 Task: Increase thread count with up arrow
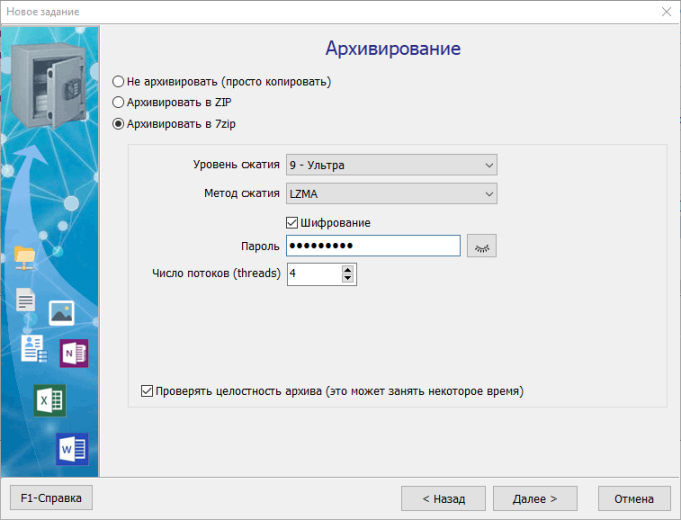point(347,269)
